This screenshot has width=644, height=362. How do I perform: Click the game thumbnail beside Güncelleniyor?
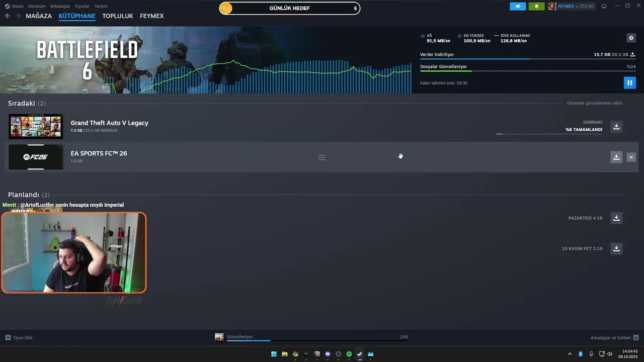click(x=219, y=337)
